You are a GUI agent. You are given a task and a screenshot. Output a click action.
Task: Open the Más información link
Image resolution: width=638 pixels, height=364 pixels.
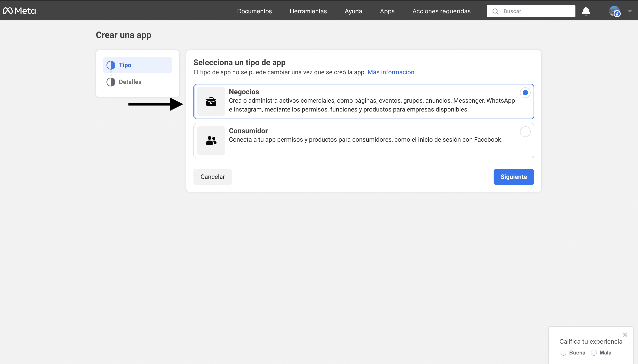coord(391,72)
